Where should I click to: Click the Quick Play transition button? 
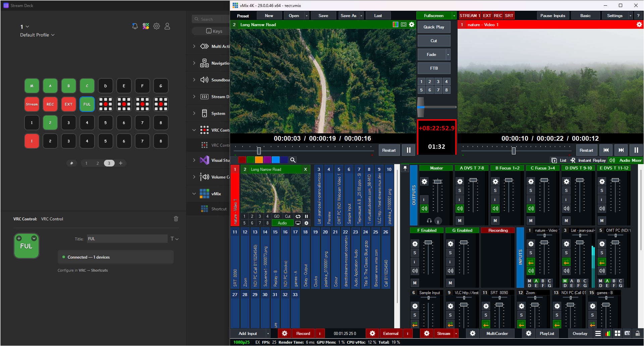coord(434,27)
